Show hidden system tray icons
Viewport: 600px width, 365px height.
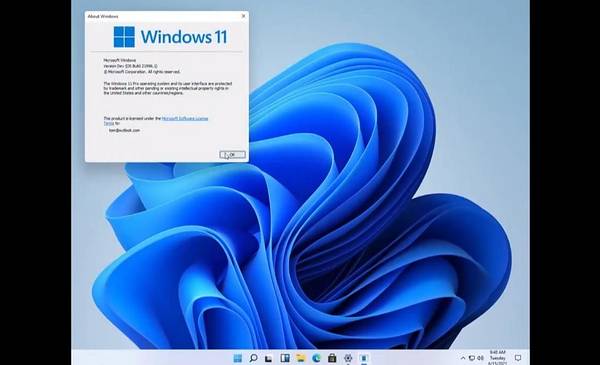coord(463,358)
